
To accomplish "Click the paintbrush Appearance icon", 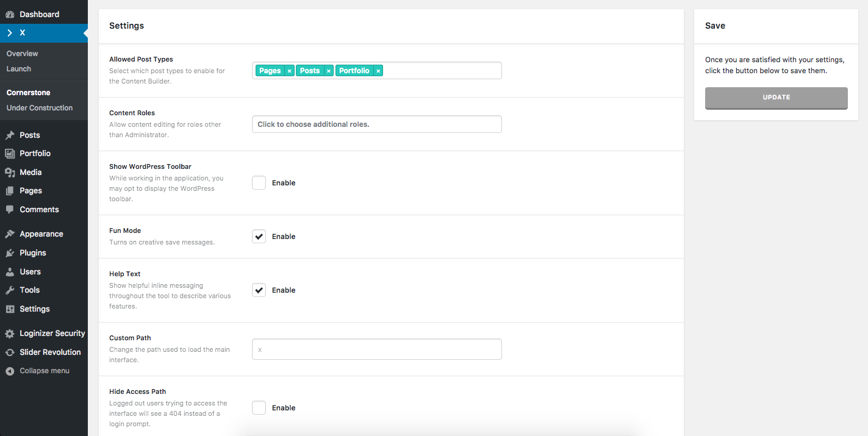I will click(x=10, y=234).
